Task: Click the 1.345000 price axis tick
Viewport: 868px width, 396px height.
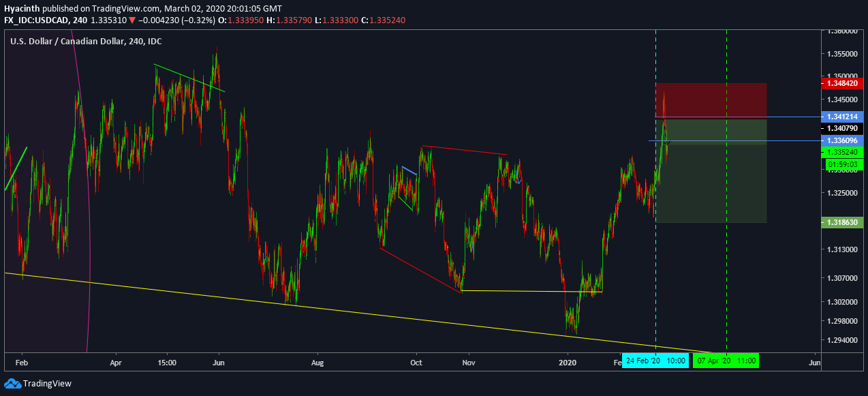Action: [x=843, y=100]
